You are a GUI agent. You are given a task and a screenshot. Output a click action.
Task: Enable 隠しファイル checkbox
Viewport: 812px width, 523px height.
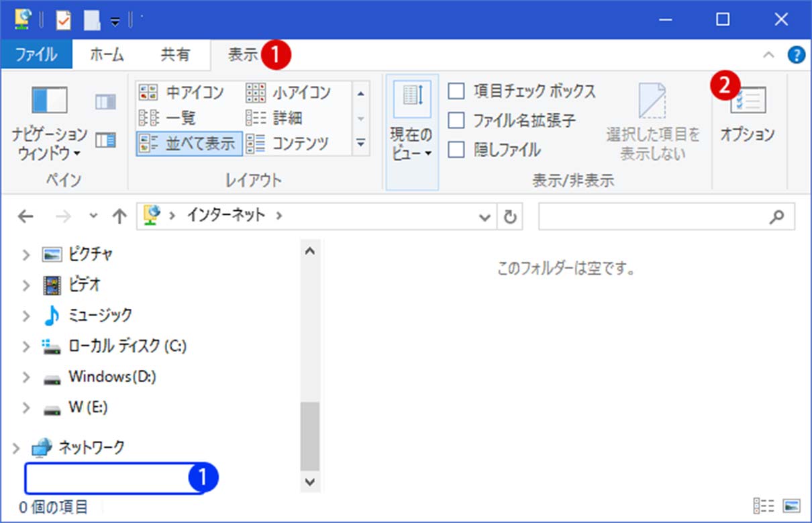point(456,150)
